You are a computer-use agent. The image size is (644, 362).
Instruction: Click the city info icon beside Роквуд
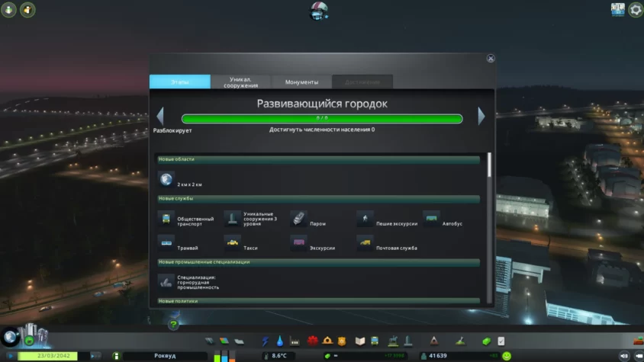(x=116, y=356)
